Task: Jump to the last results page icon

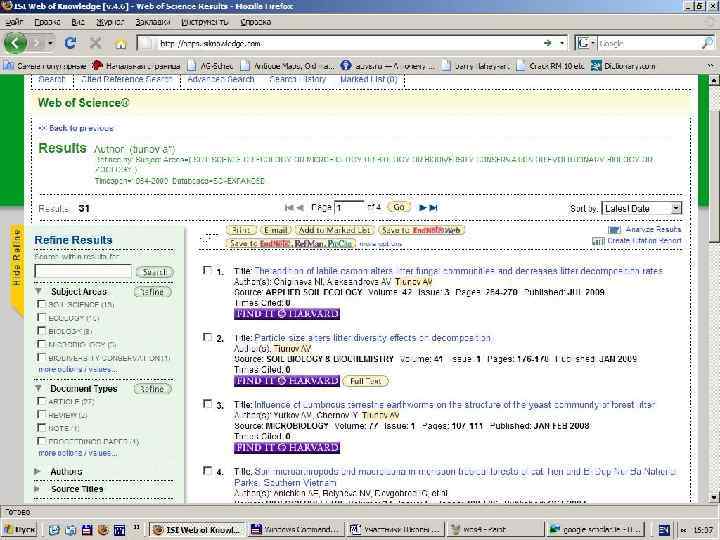Action: tap(433, 208)
